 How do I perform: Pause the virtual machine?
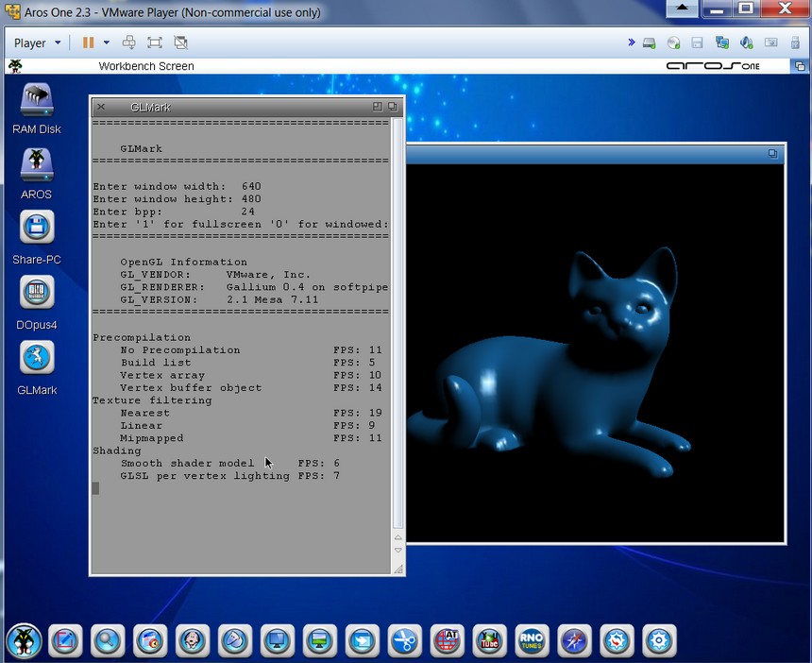[88, 42]
